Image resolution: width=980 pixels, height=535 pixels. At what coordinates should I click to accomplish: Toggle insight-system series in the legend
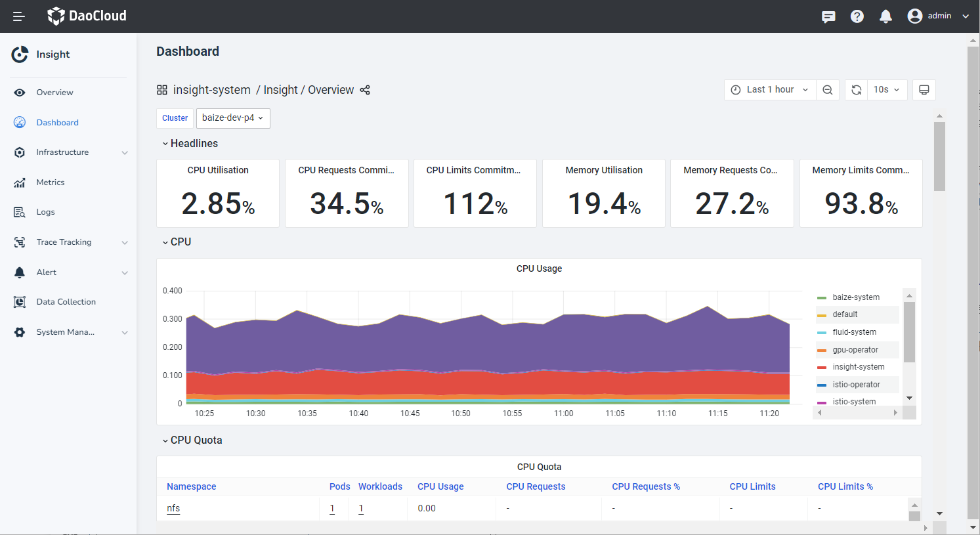[858, 367]
